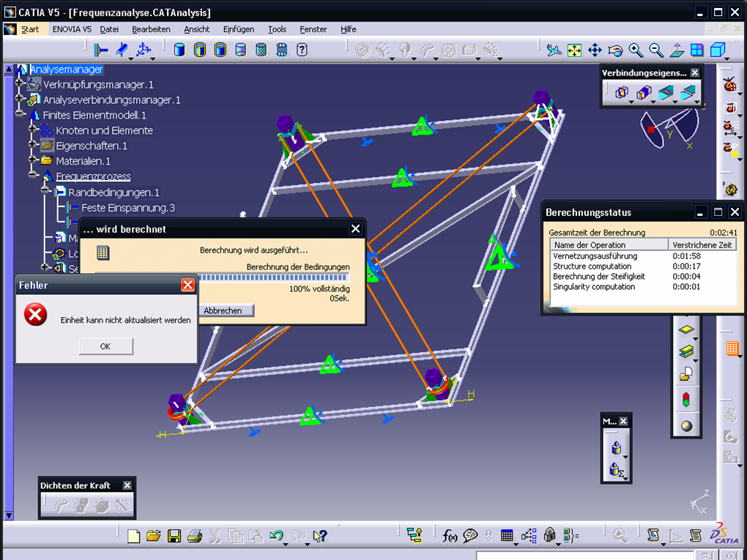The width and height of the screenshot is (747, 560).
Task: Click the Zoom In magnifier
Action: coord(636,50)
